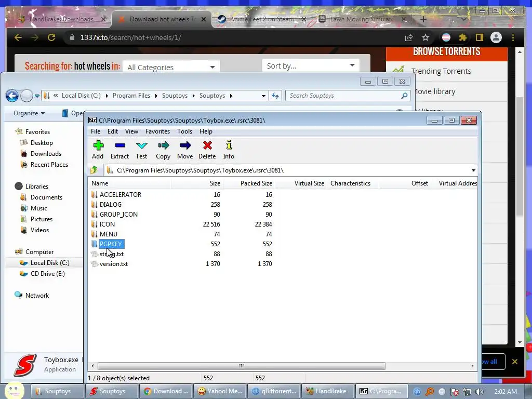The height and width of the screenshot is (399, 532).
Task: Go back in Chrome
Action: 18,37
